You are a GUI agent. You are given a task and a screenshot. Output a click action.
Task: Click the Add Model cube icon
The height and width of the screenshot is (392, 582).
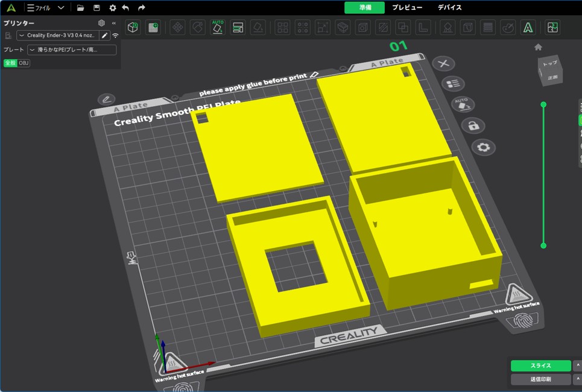(133, 27)
